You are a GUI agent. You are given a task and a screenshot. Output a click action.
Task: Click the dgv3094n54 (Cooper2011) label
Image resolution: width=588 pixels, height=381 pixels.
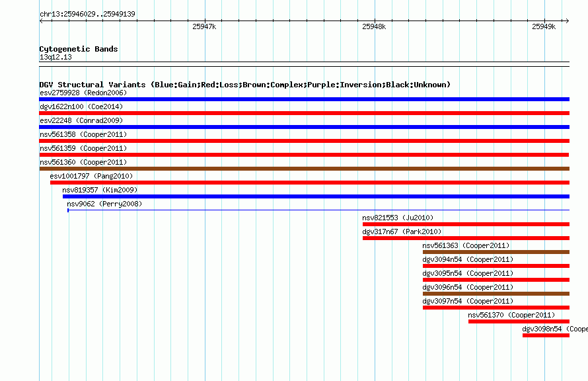click(468, 259)
